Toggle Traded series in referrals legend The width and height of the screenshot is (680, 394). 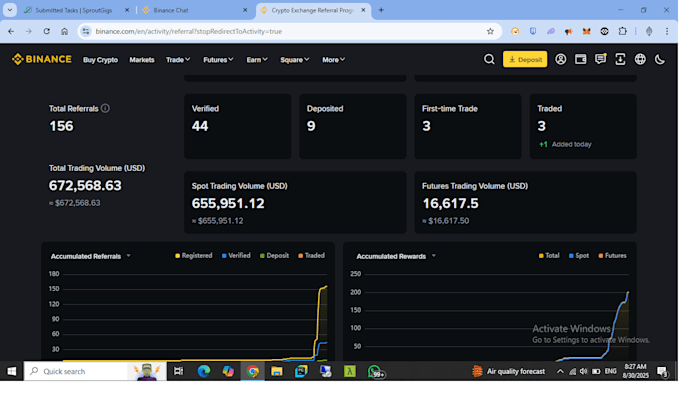coord(311,256)
